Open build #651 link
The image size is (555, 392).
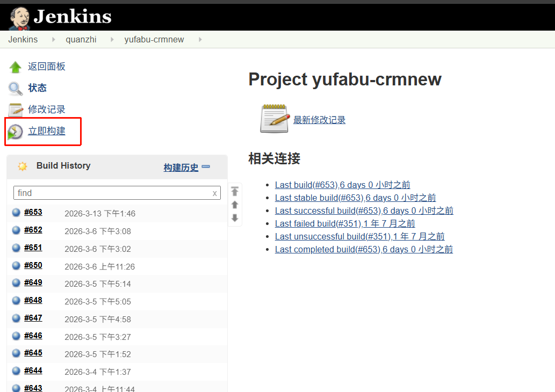click(33, 248)
